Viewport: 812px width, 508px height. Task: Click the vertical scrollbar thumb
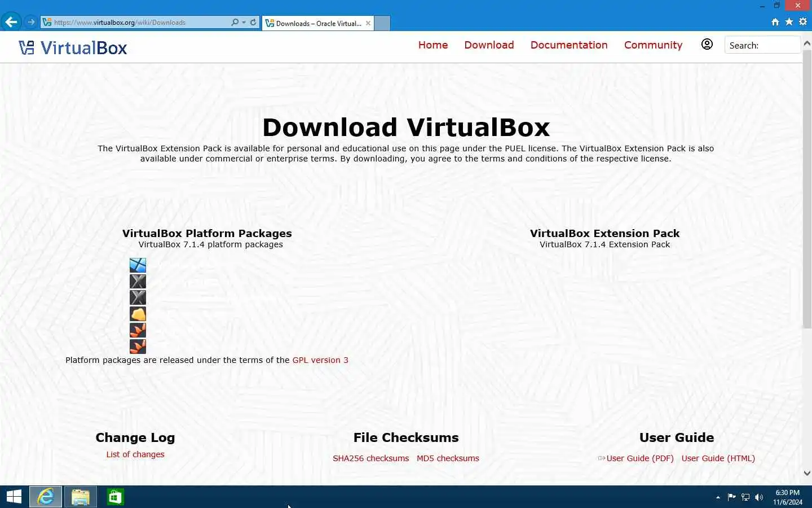pos(807,189)
